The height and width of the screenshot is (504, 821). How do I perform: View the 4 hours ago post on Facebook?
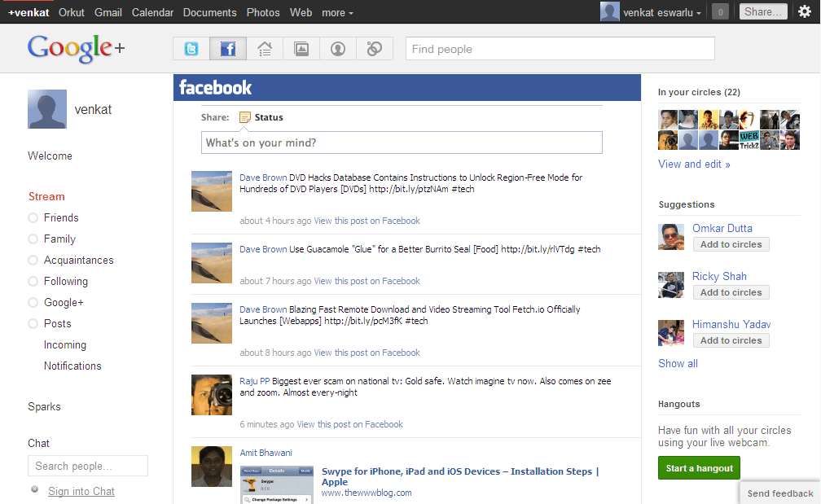[x=367, y=221]
